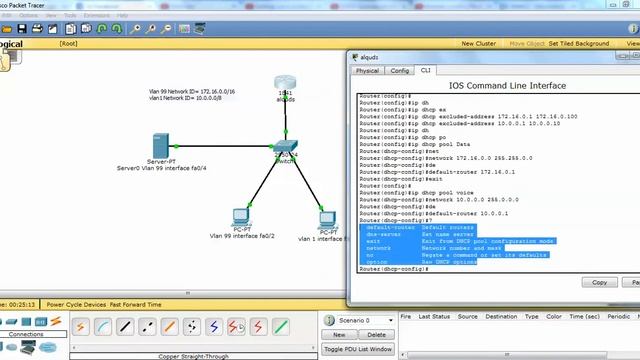This screenshot has height=360, width=640.
Task: Click the New scenario button
Action: 339,335
